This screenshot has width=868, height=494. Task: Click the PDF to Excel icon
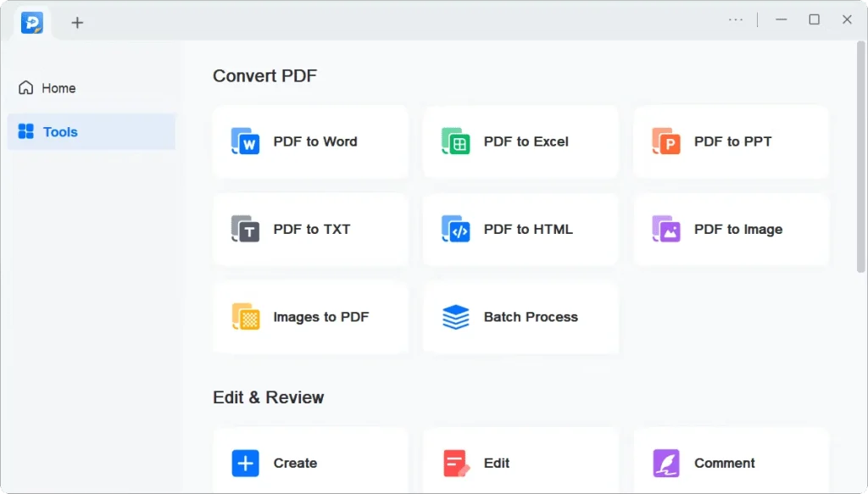tap(456, 142)
